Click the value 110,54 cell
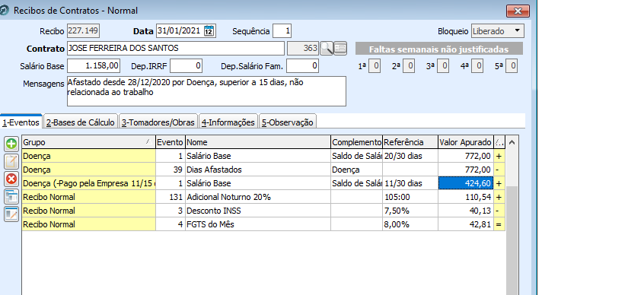This screenshot has height=295, width=644. pos(466,197)
